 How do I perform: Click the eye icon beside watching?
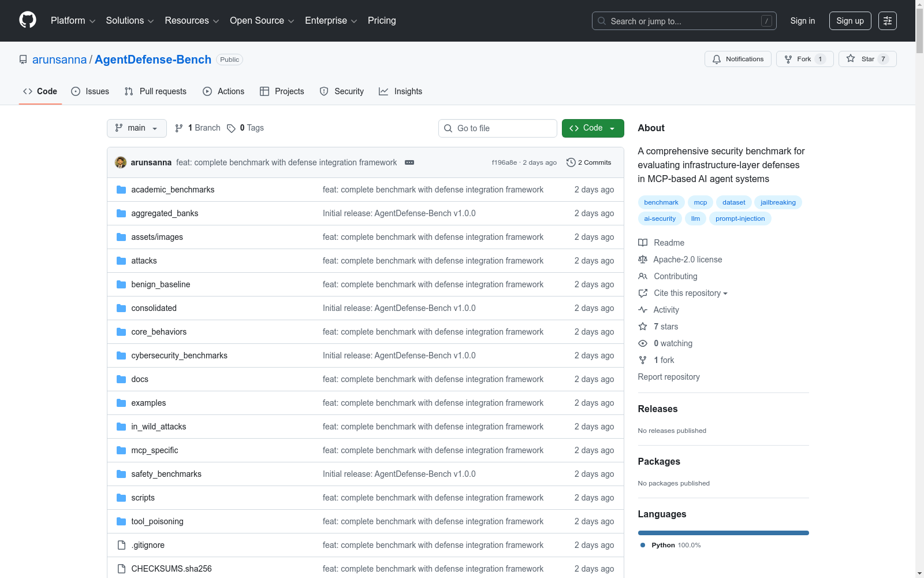click(643, 343)
